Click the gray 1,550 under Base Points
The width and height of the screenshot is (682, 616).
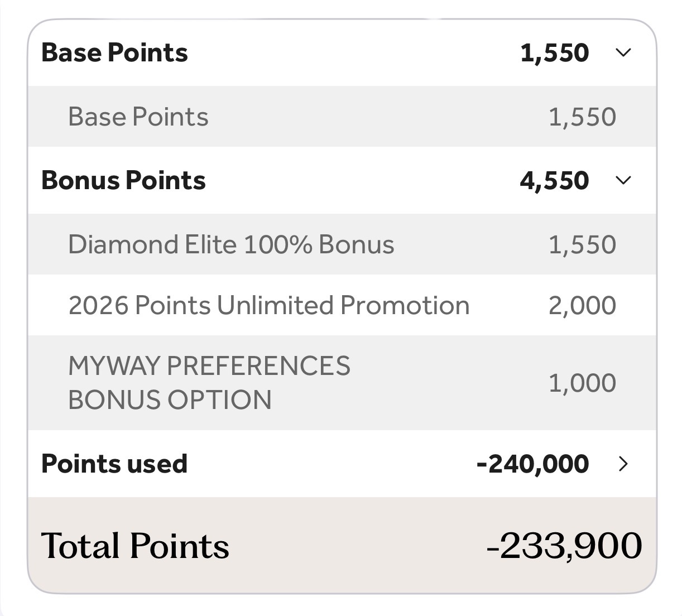[582, 117]
